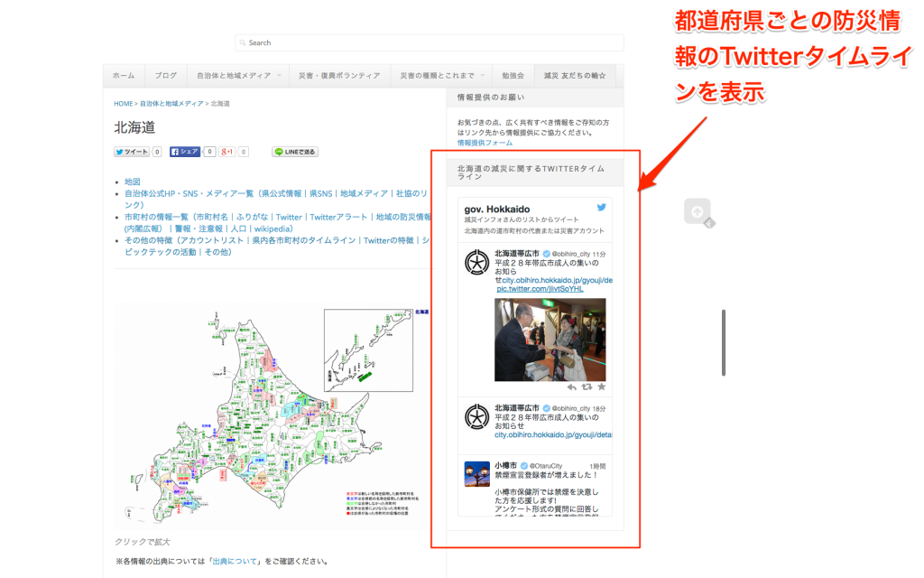The image size is (924, 578).
Task: Click the Otaru City profile avatar
Action: click(x=476, y=474)
